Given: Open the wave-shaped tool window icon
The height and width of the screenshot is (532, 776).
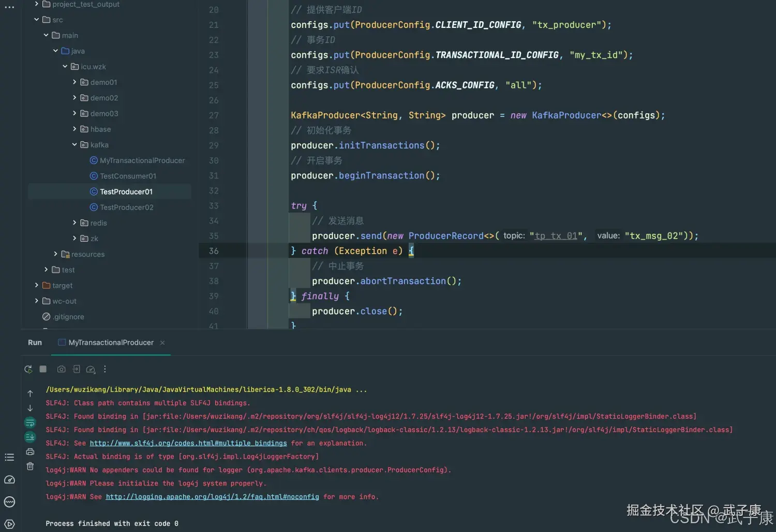Looking at the screenshot, I should (9, 501).
